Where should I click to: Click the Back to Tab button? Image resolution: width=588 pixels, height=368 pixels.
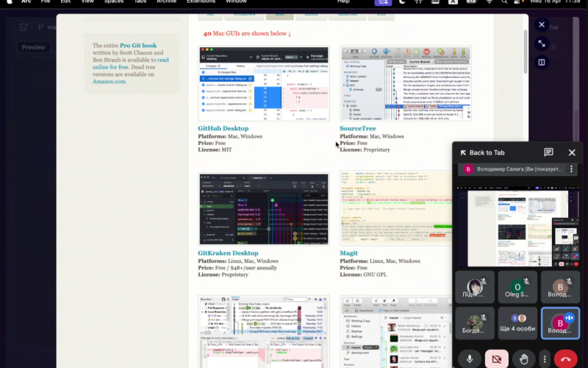pyautogui.click(x=483, y=152)
